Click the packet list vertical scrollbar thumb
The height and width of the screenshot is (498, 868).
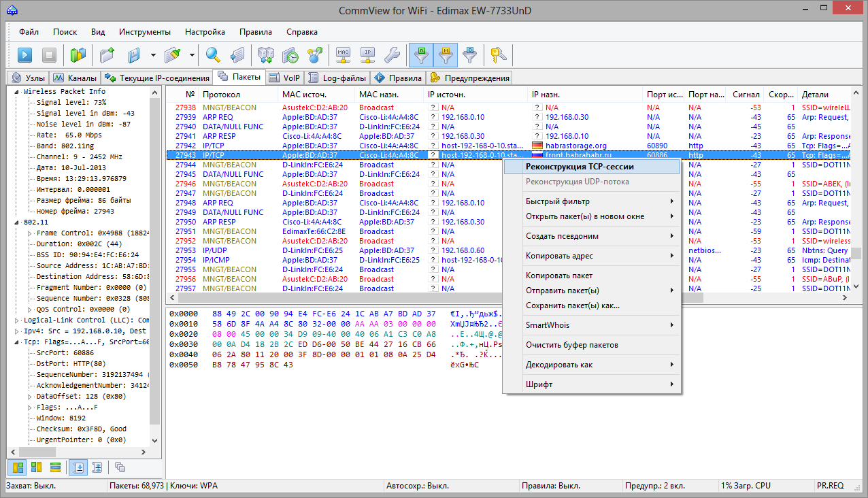coord(857,253)
